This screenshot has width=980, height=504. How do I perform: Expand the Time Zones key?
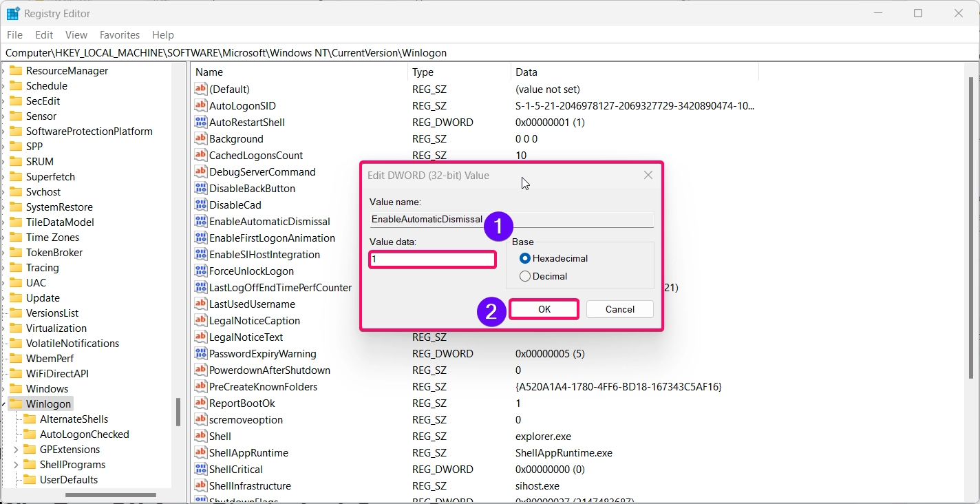click(3, 238)
